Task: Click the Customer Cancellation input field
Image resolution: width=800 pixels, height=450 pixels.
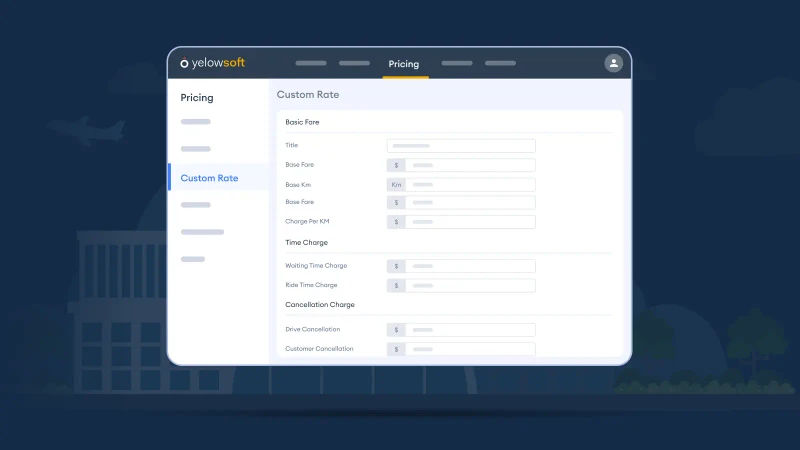Action: click(469, 349)
